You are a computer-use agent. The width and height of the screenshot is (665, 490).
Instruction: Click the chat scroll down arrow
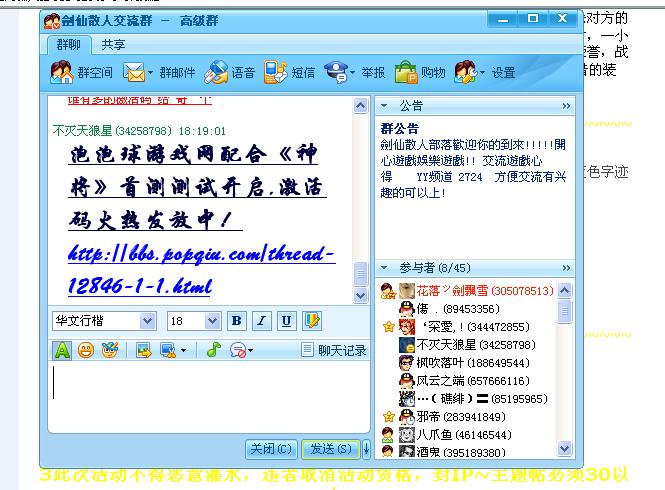coord(360,295)
